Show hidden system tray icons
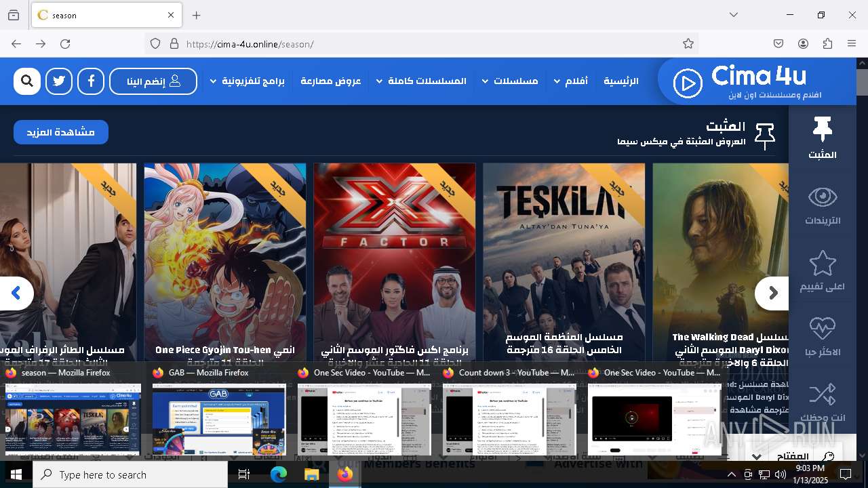The height and width of the screenshot is (488, 868). (732, 474)
